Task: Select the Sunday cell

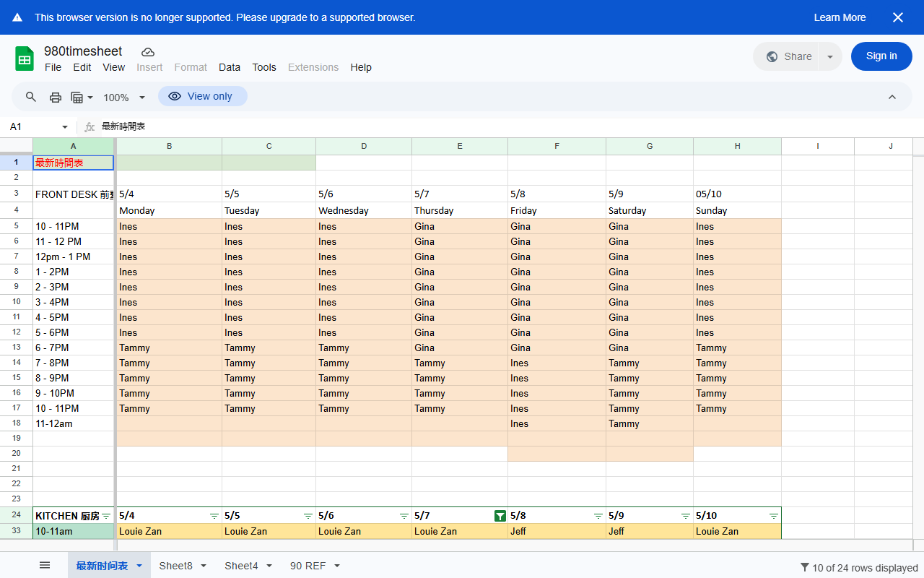Action: tap(737, 210)
